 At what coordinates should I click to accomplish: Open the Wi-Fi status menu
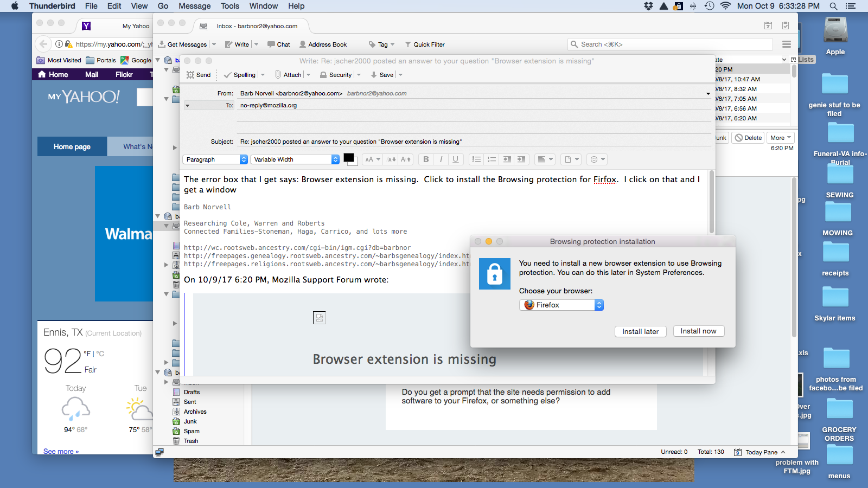point(726,6)
